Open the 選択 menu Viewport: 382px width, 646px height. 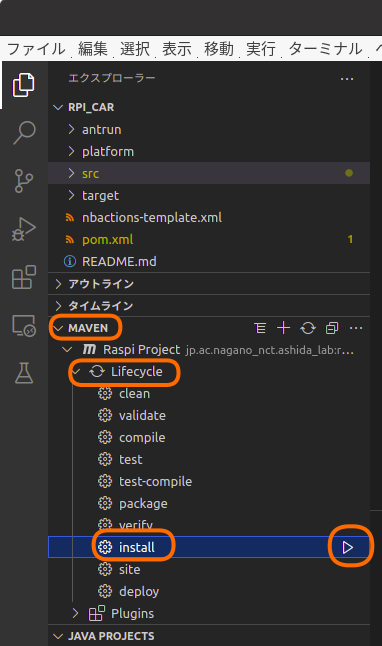pyautogui.click(x=135, y=49)
